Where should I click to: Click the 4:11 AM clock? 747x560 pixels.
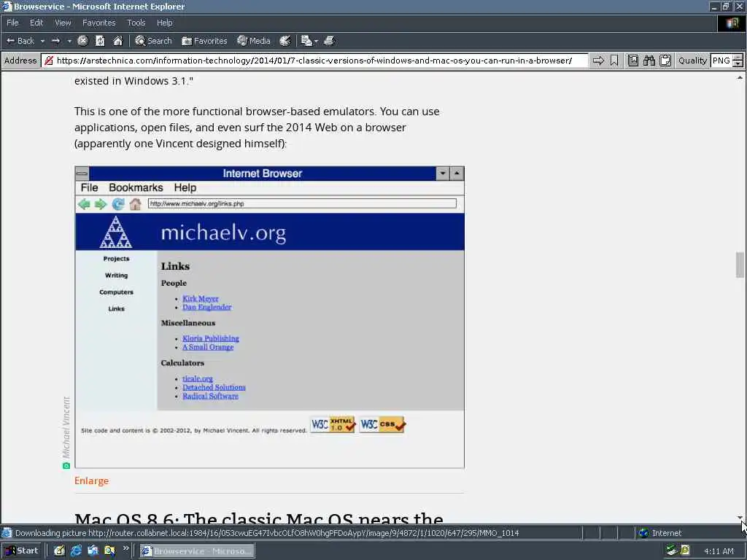pyautogui.click(x=719, y=551)
